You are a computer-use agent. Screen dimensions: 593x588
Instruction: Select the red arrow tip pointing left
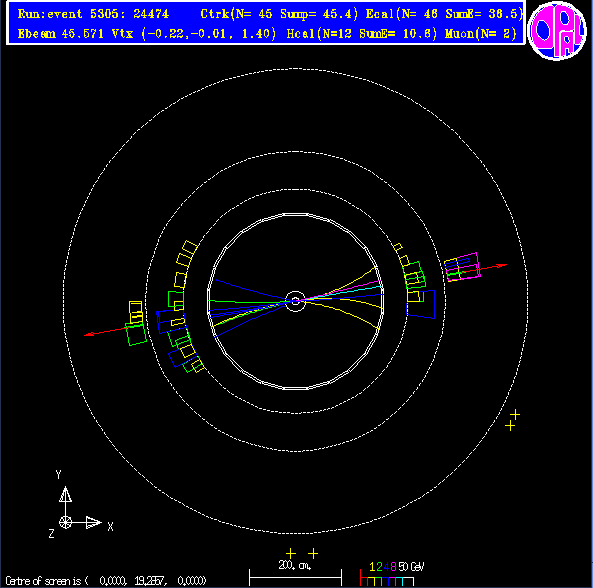point(89,334)
